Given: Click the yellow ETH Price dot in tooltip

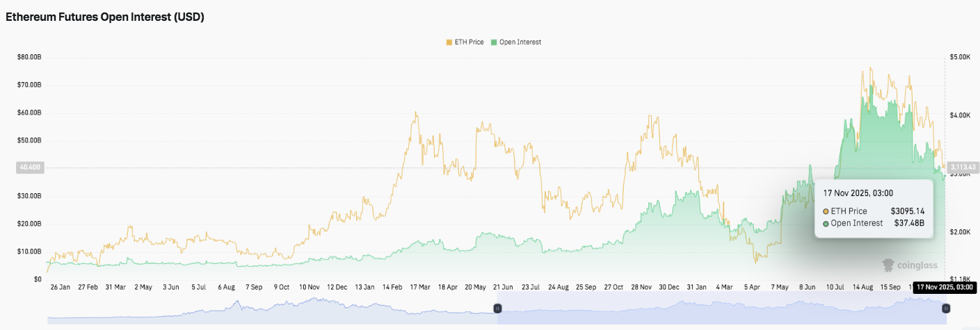Looking at the screenshot, I should [x=826, y=211].
